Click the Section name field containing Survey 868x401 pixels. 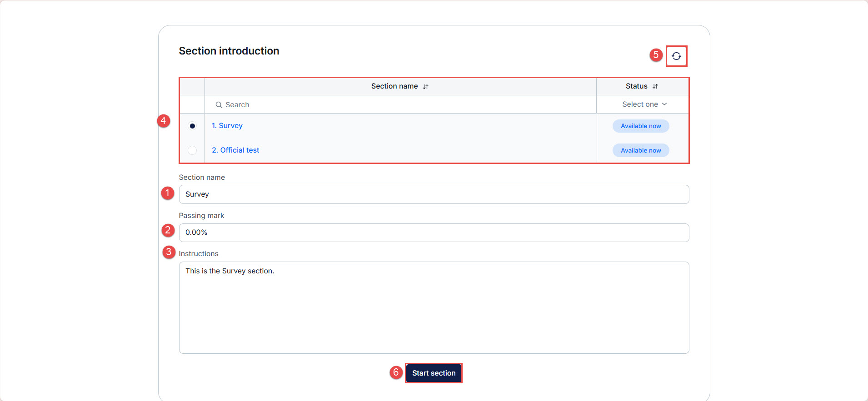[x=434, y=194]
